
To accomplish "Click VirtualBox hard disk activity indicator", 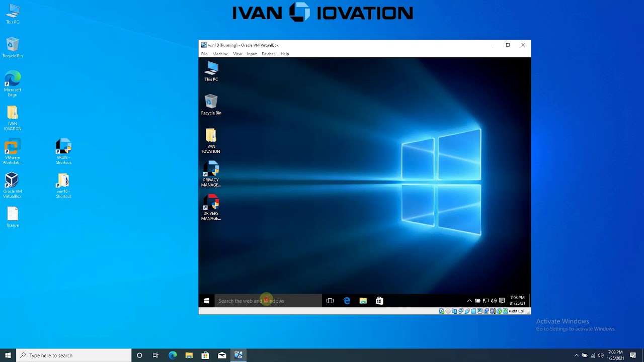I will click(x=442, y=311).
